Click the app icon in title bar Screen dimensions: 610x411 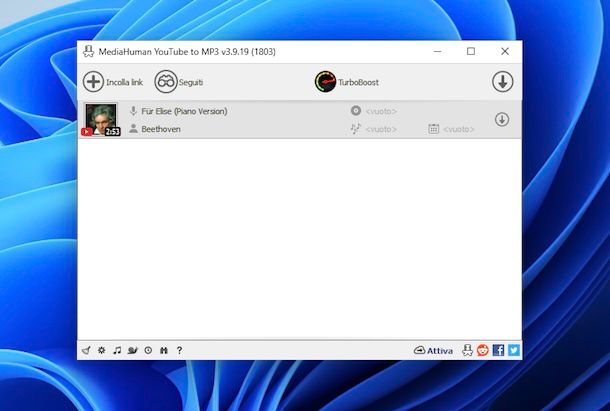click(89, 51)
